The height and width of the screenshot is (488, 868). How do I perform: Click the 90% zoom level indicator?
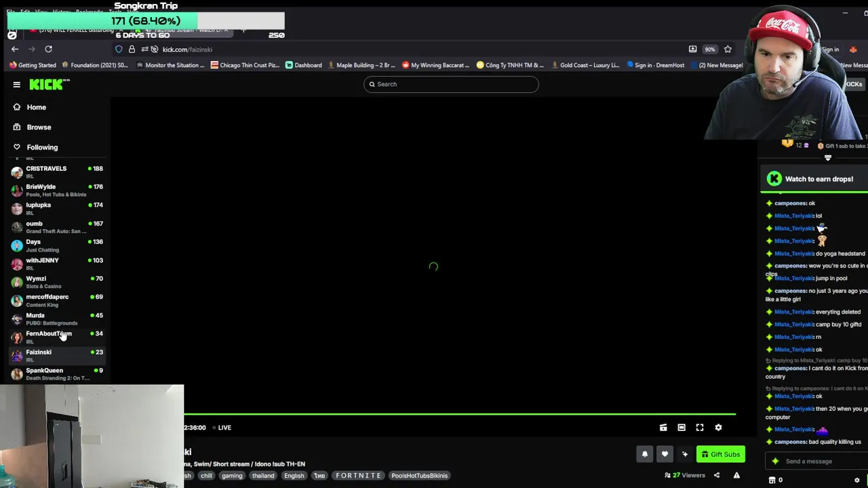pos(709,49)
